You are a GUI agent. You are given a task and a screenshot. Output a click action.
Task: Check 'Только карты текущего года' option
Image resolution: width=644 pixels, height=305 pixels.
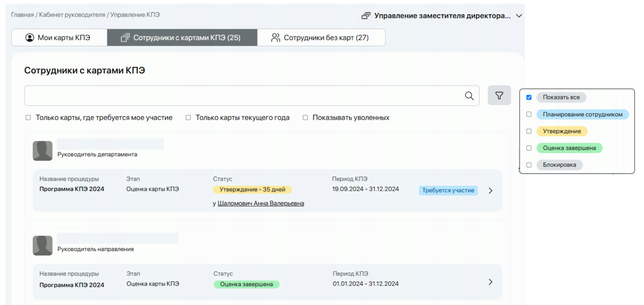click(188, 118)
